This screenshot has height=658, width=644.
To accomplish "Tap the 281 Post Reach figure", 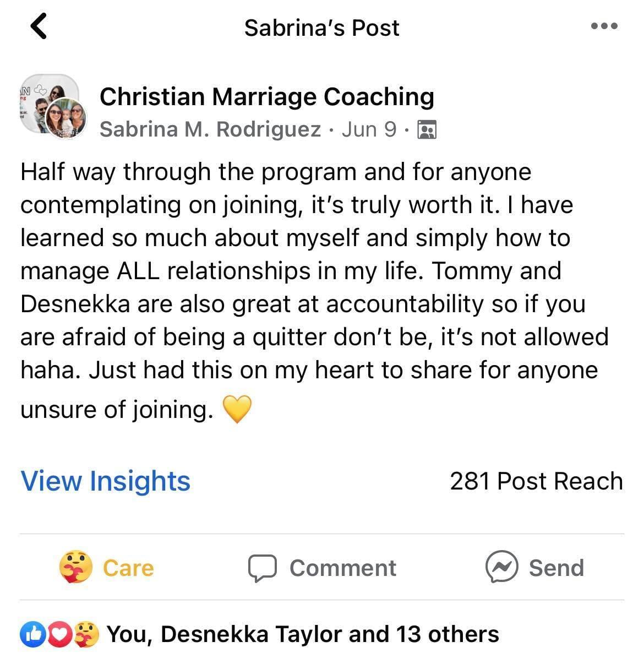I will coord(536,481).
